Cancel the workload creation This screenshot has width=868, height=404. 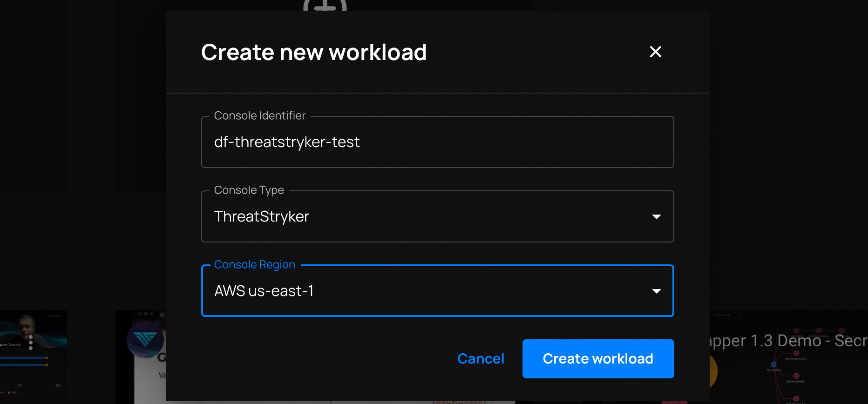[481, 359]
